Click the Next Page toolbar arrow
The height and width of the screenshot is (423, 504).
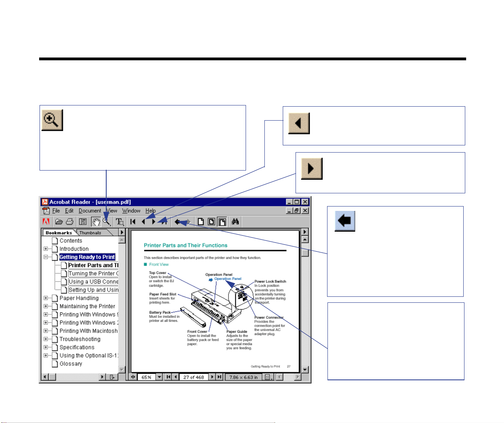click(x=153, y=222)
